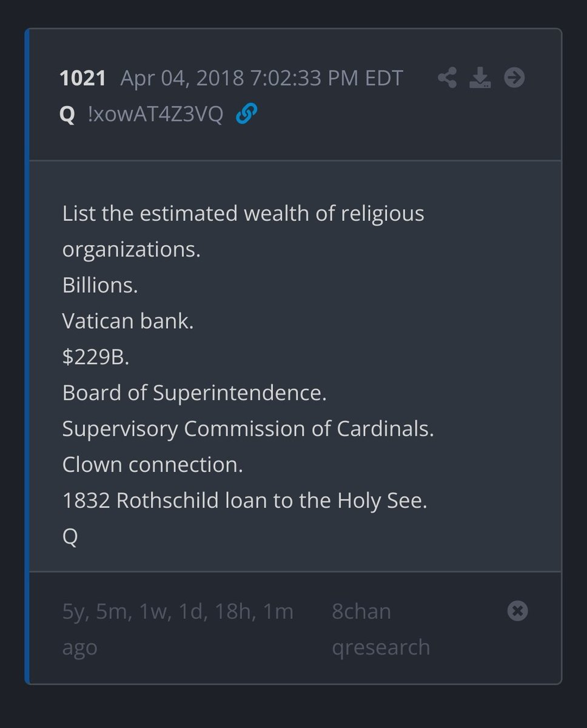This screenshot has width=587, height=728.
Task: Select the '1832 Rothschild loan' line
Action: coord(244,501)
